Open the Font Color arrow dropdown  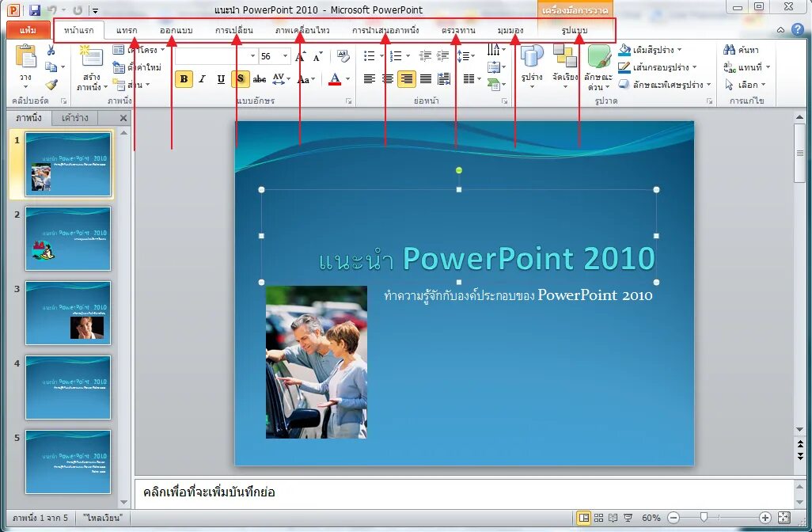point(347,78)
